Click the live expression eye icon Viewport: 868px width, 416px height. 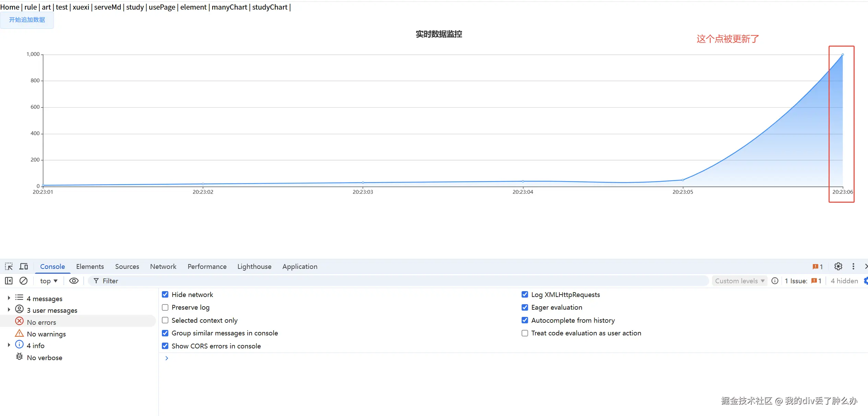coord(74,281)
